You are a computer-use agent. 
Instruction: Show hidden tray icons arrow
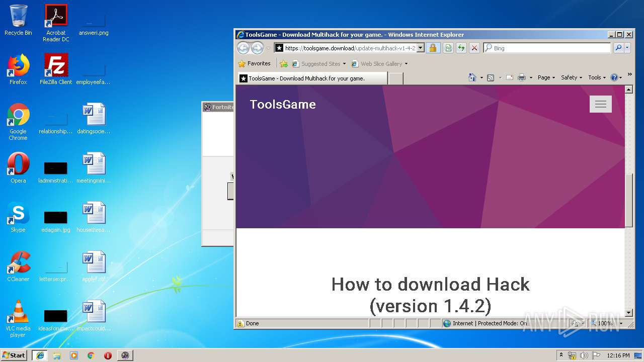coord(561,355)
